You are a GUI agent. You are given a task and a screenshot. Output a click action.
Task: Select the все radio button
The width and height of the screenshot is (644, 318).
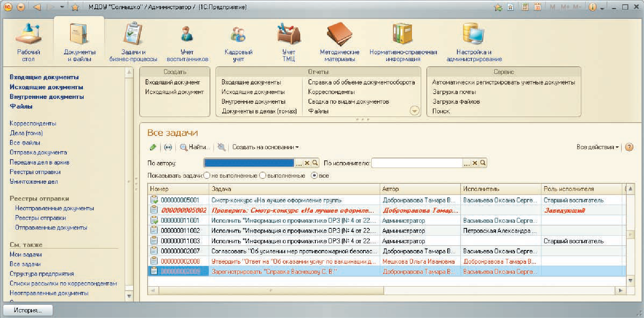point(315,175)
